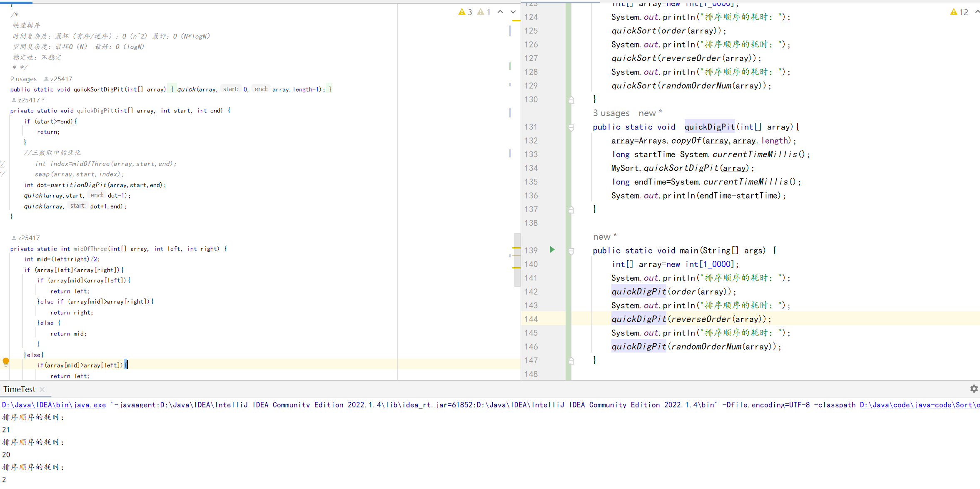Image resolution: width=980 pixels, height=489 pixels.
Task: Click the yellow warning count 3 indicator
Action: (x=465, y=12)
